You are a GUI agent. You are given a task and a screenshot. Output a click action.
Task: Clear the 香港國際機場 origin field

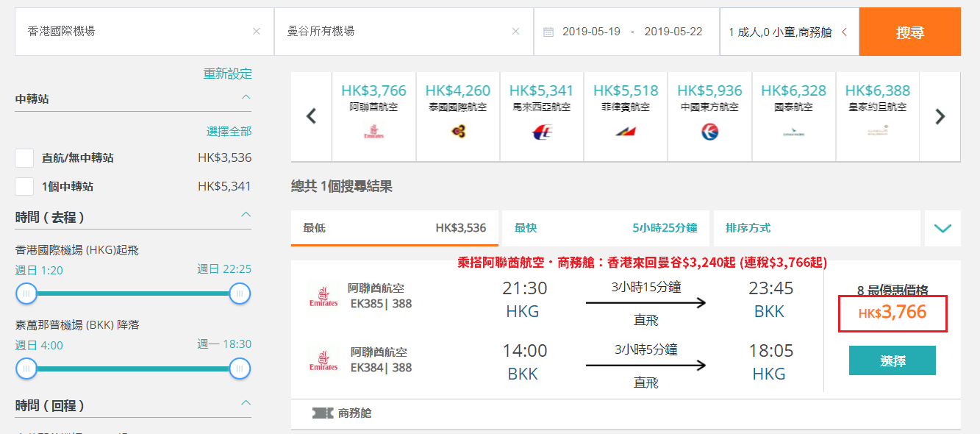pos(257,32)
